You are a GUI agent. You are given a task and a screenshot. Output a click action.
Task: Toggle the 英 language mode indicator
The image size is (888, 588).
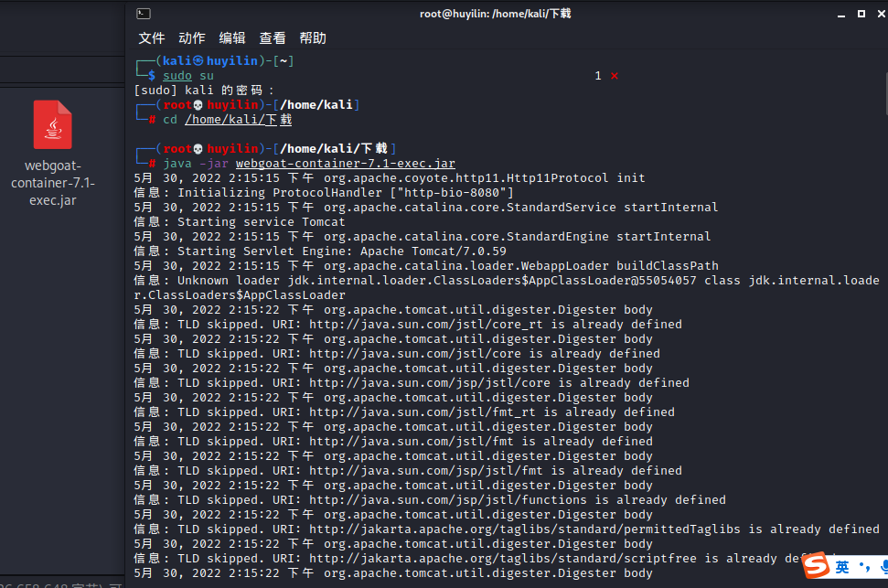click(842, 566)
